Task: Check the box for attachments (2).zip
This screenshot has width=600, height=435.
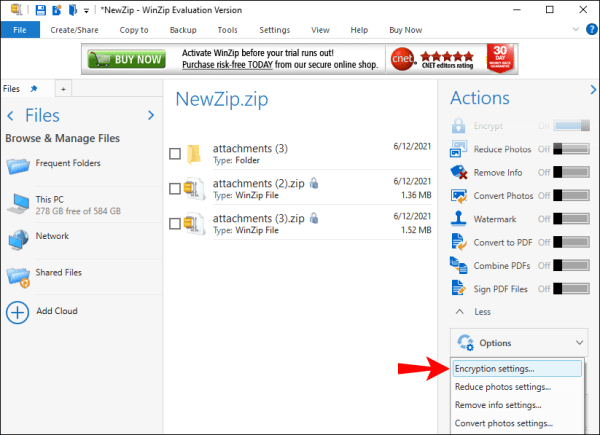Action: pyautogui.click(x=175, y=189)
